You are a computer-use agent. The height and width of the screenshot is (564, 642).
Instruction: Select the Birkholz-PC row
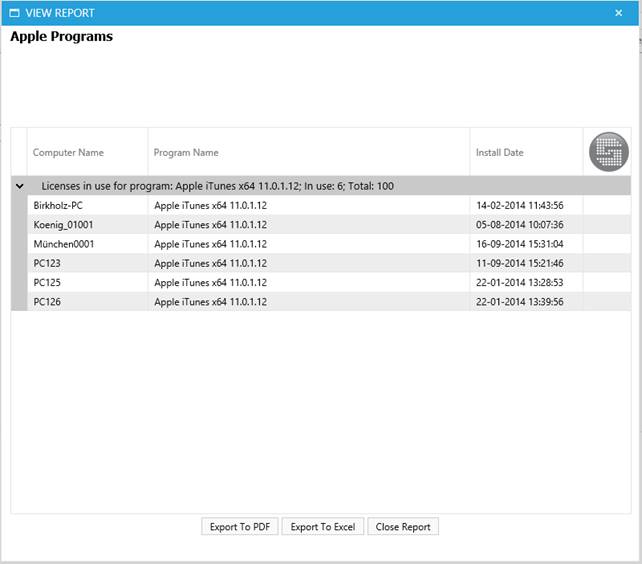tap(58, 205)
